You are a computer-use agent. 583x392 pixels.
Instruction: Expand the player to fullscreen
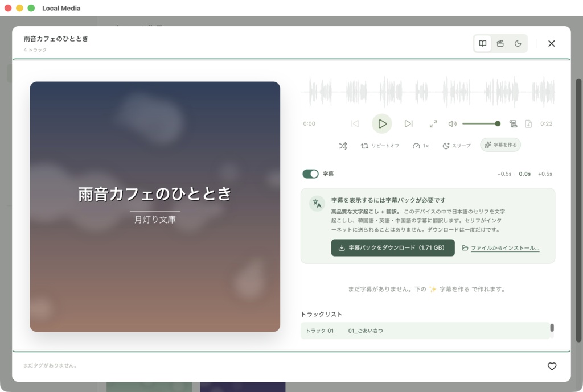[x=433, y=123]
